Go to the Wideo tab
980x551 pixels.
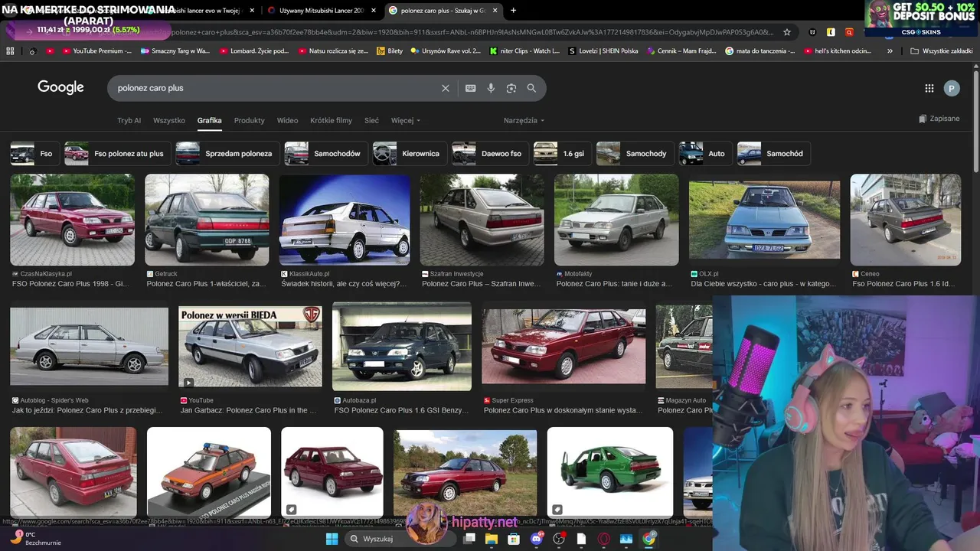point(288,121)
